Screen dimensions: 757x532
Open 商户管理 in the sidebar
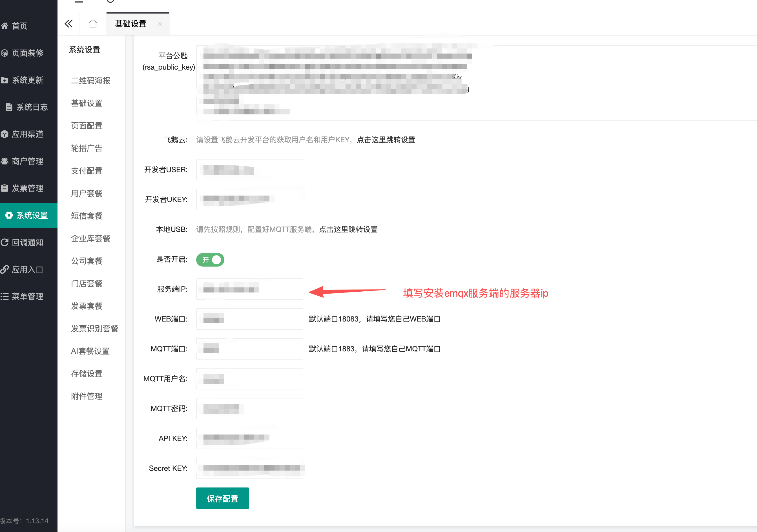pyautogui.click(x=27, y=161)
